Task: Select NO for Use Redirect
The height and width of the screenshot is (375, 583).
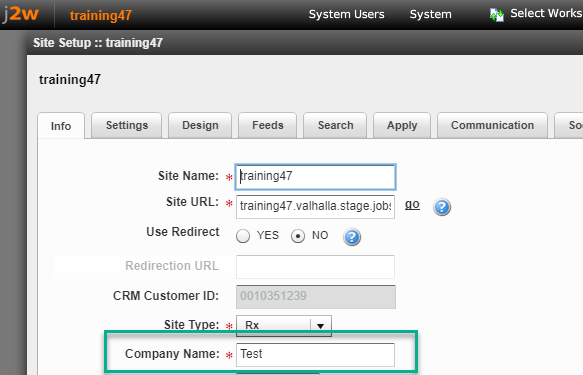Action: [x=298, y=236]
